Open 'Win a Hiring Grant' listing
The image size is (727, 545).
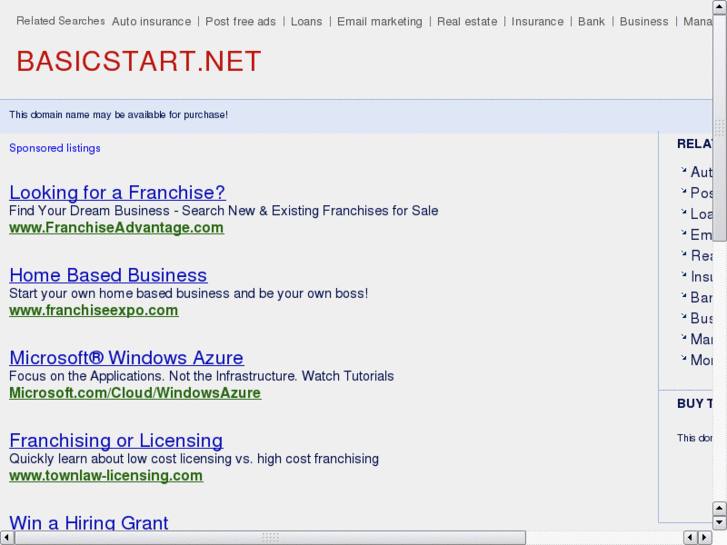89,523
